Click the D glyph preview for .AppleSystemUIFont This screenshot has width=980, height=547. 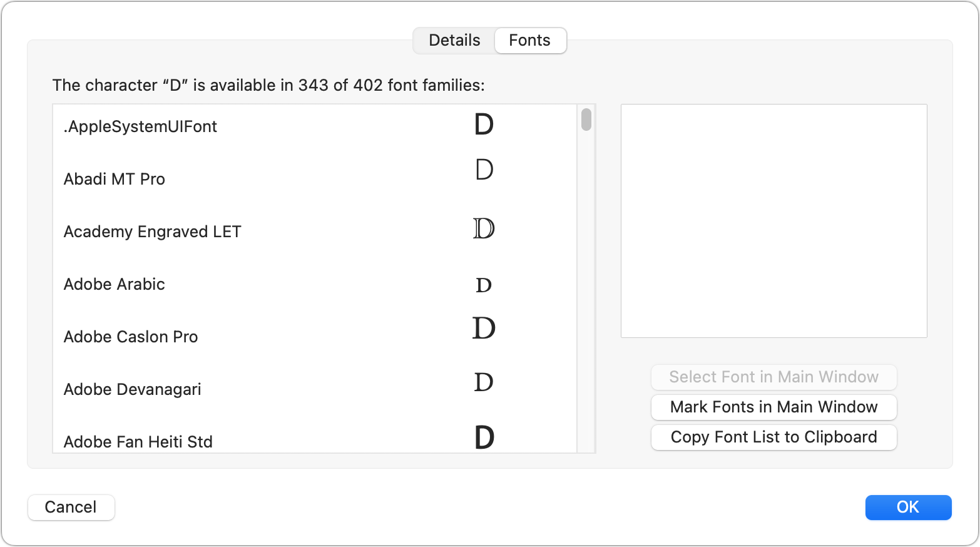pyautogui.click(x=484, y=125)
